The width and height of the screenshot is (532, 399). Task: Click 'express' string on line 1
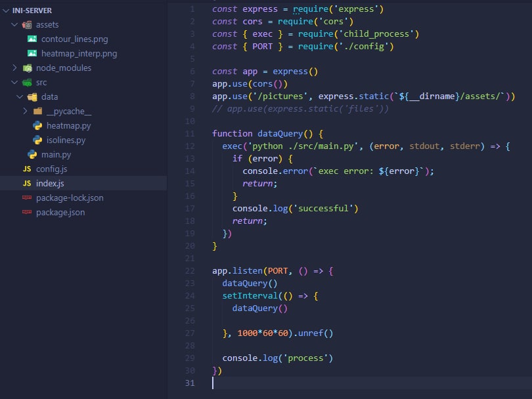(x=356, y=9)
